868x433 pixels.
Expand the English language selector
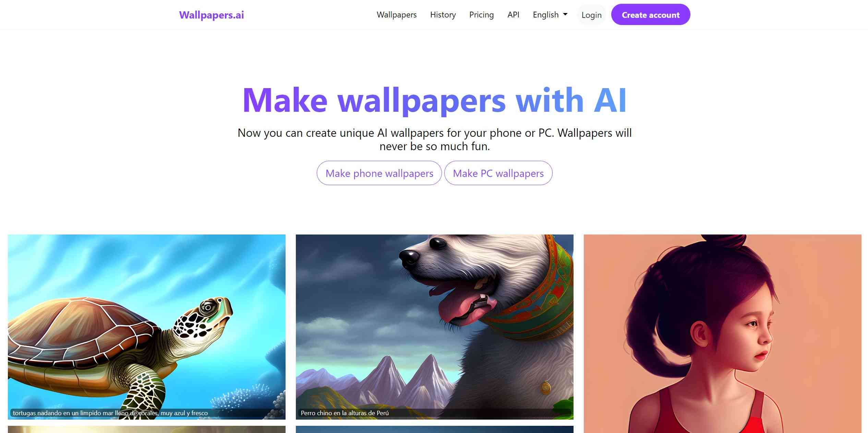point(550,14)
